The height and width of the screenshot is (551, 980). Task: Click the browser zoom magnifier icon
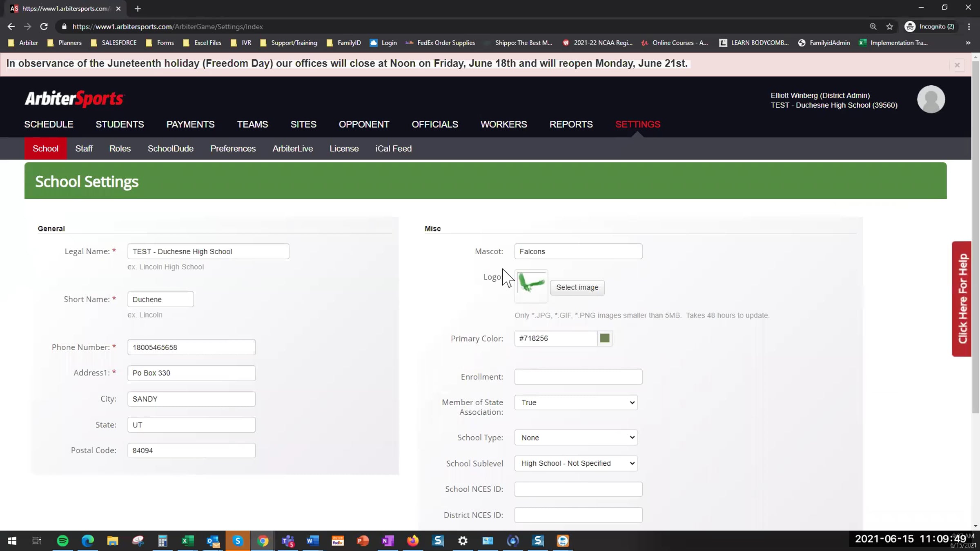[873, 27]
